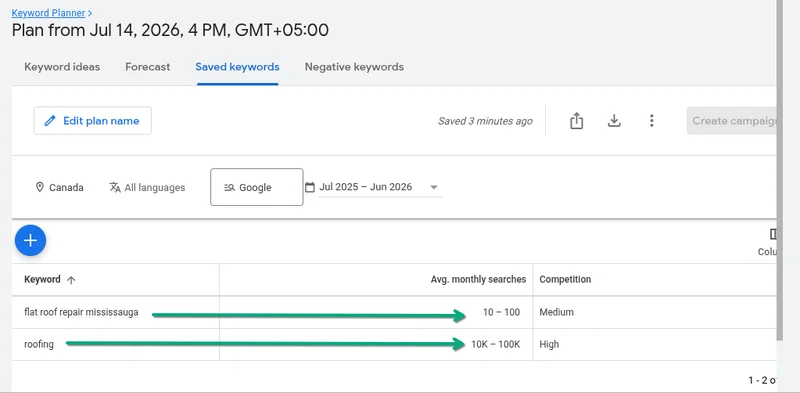Click the Canada location pin icon

40,187
